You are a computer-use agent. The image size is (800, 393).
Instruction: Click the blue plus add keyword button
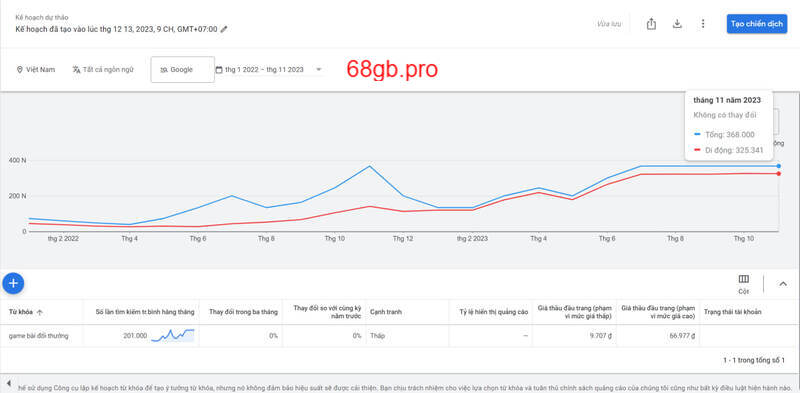point(13,283)
